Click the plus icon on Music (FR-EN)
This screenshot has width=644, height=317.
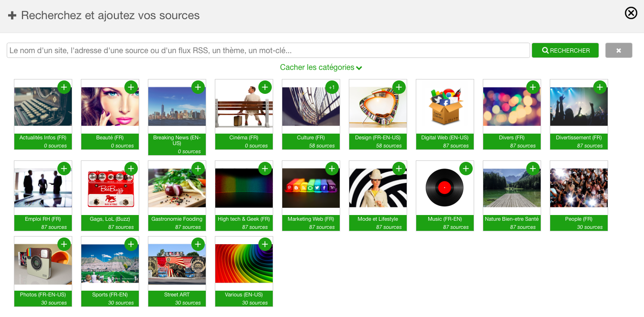(466, 169)
